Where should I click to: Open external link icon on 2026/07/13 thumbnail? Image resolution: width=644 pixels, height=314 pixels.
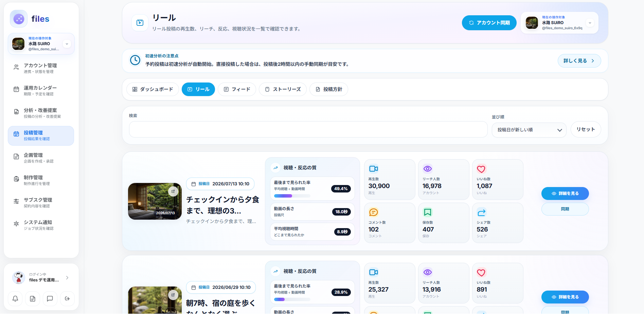click(173, 191)
